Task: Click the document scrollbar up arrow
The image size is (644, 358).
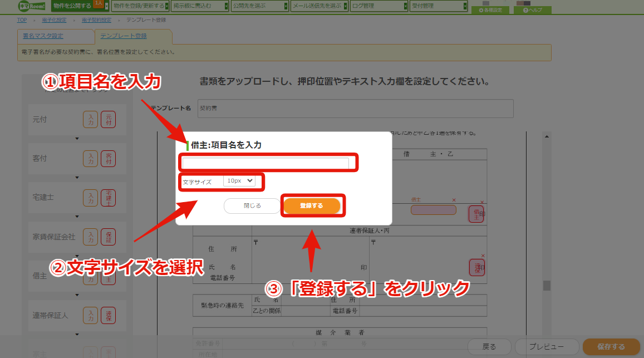Action: pyautogui.click(x=547, y=136)
